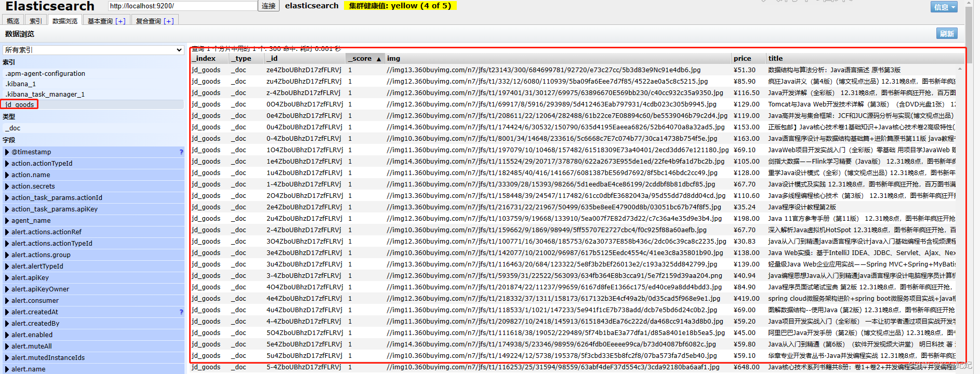The height and width of the screenshot is (374, 980).
Task: Open the 信息 dropdown menu
Action: pos(944,7)
